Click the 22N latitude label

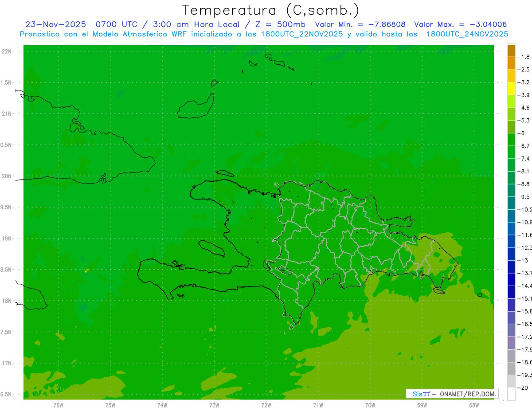(7, 51)
